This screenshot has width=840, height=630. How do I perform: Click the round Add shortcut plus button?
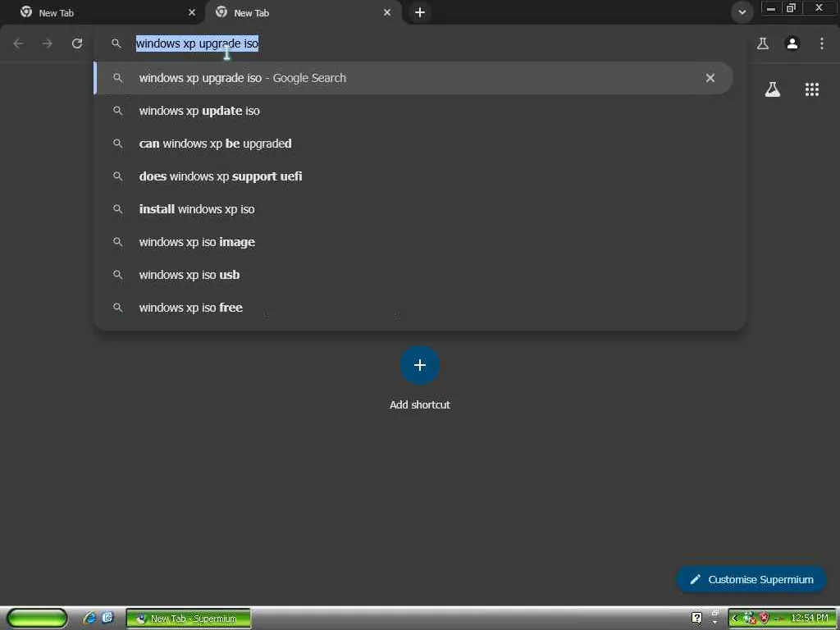pyautogui.click(x=420, y=365)
